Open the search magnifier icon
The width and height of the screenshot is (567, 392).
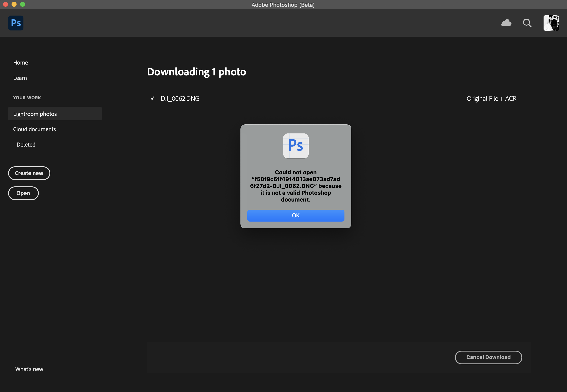[527, 23]
